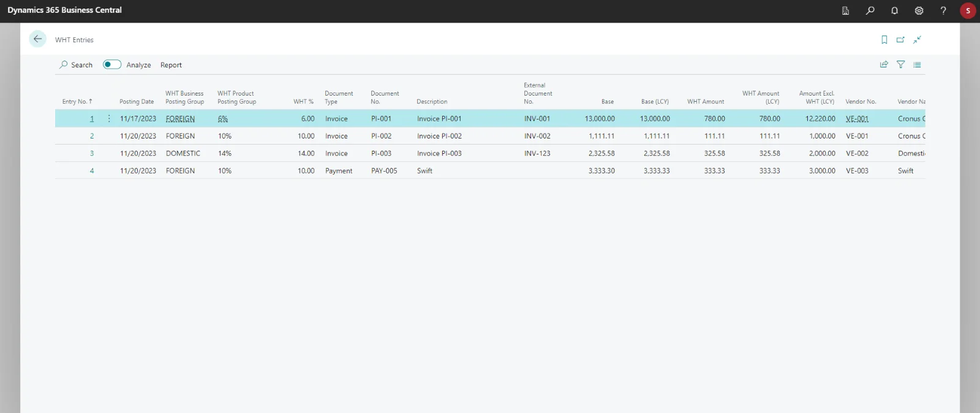The image size is (980, 413).
Task: Bookmark the WHT Entries page
Action: pyautogui.click(x=884, y=40)
